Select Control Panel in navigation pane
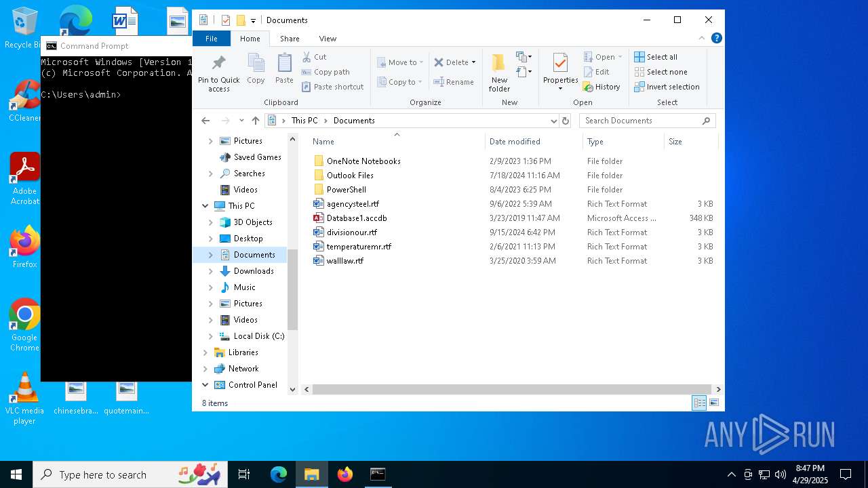The image size is (868, 488). [x=252, y=385]
